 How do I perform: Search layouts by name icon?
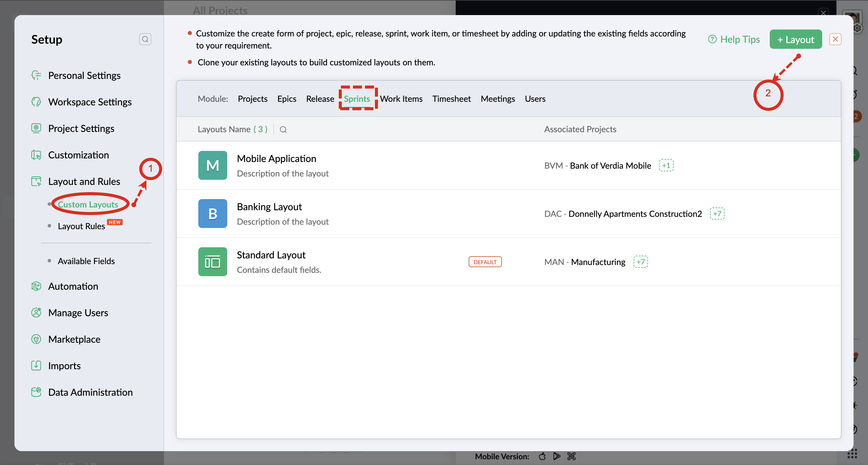coord(283,130)
